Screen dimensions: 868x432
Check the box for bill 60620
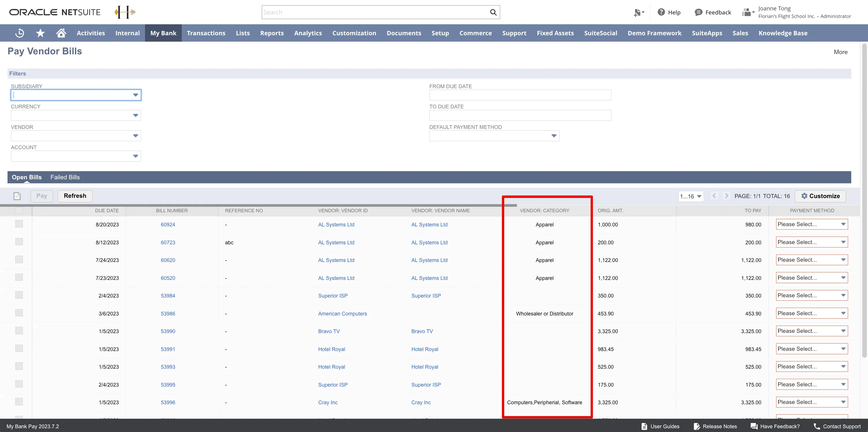tap(19, 259)
